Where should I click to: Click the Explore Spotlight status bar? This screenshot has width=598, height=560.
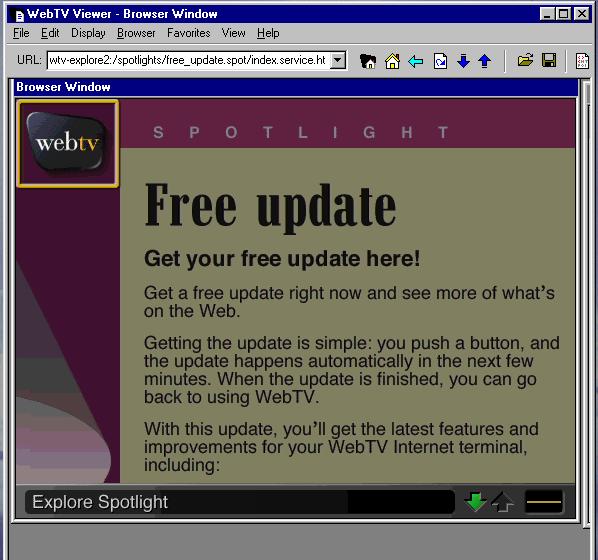(240, 502)
